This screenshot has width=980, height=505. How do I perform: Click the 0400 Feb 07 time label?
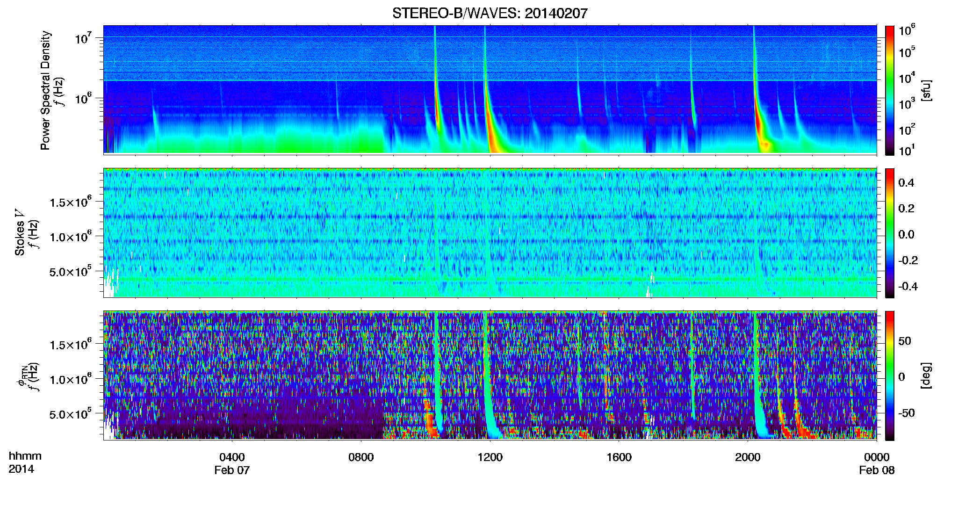[x=232, y=463]
